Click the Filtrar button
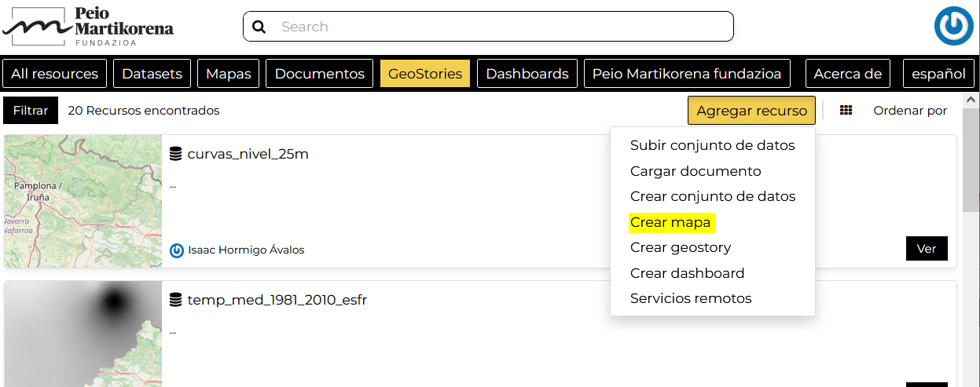The image size is (980, 387). point(31,111)
